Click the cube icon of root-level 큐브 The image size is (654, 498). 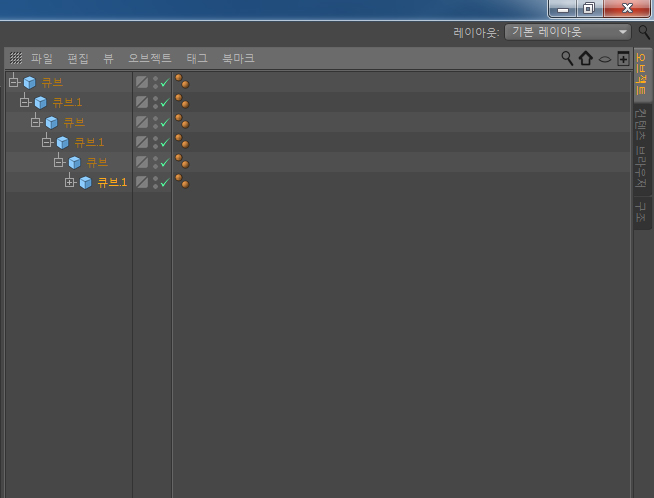tap(30, 82)
